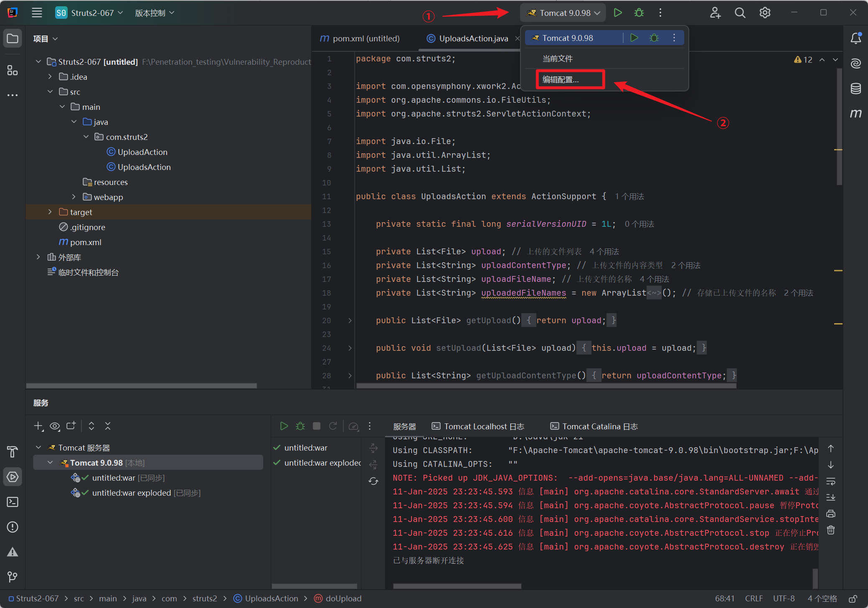Open the Git tool window icon
Image resolution: width=868 pixels, height=608 pixels.
tap(13, 577)
